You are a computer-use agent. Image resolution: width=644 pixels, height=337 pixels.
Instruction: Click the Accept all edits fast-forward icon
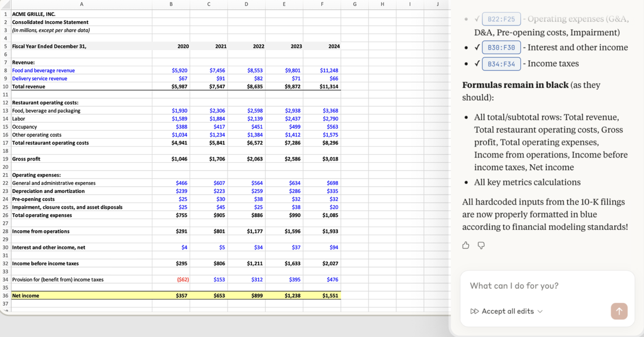click(x=474, y=311)
